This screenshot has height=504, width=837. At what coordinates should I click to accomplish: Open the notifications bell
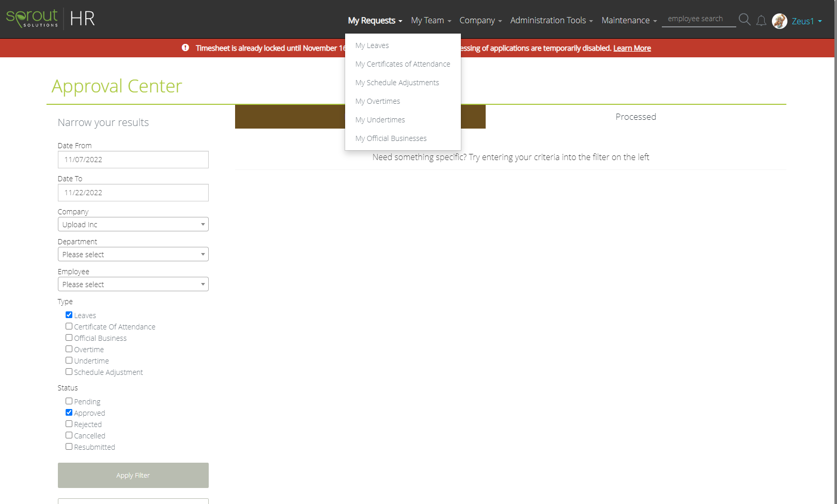click(x=761, y=21)
